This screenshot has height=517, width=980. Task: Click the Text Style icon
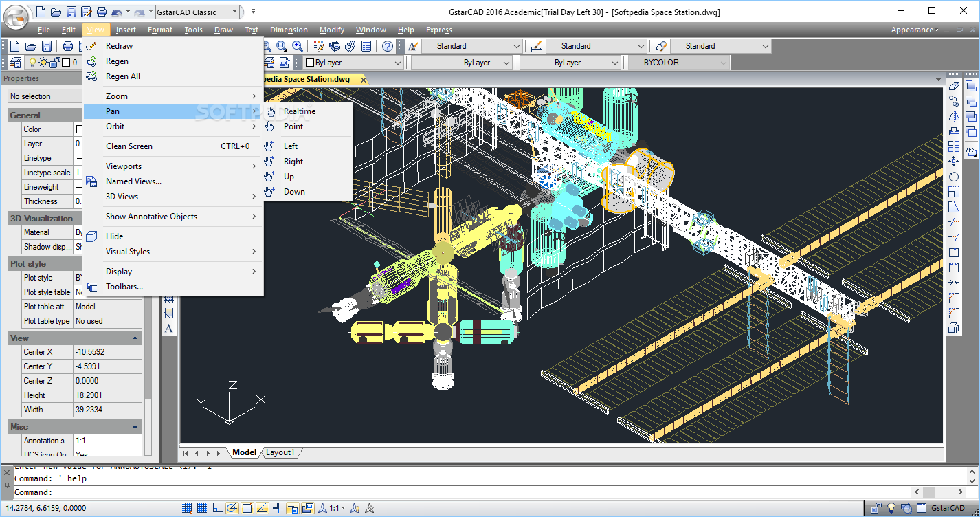(412, 46)
